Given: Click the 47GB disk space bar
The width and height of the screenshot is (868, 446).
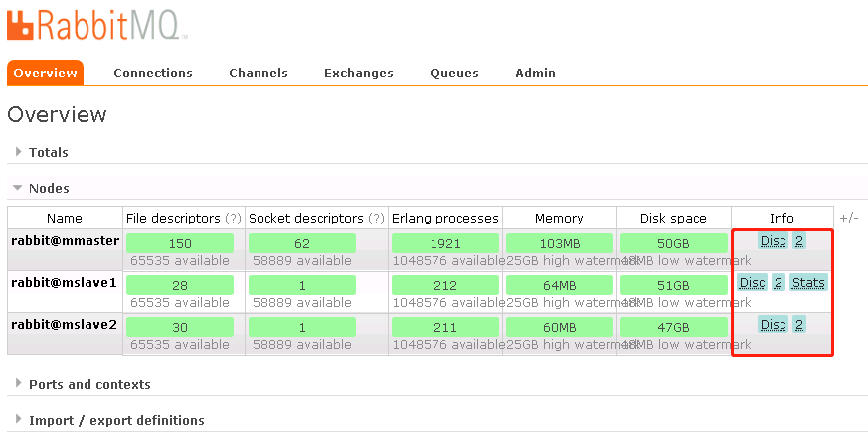Looking at the screenshot, I should 674,327.
